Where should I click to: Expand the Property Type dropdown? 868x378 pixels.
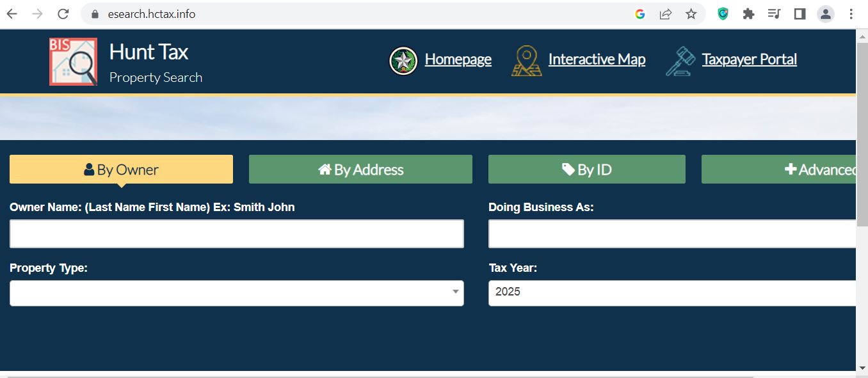[x=237, y=293]
